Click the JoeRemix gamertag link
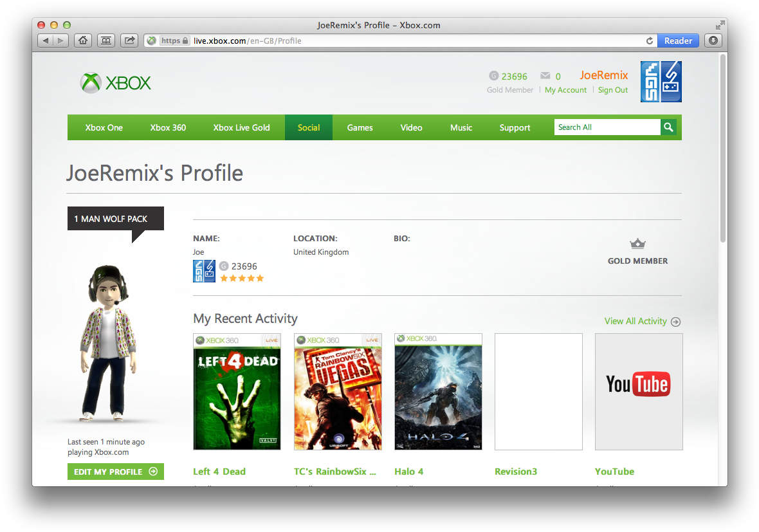This screenshot has width=759, height=532. (603, 75)
